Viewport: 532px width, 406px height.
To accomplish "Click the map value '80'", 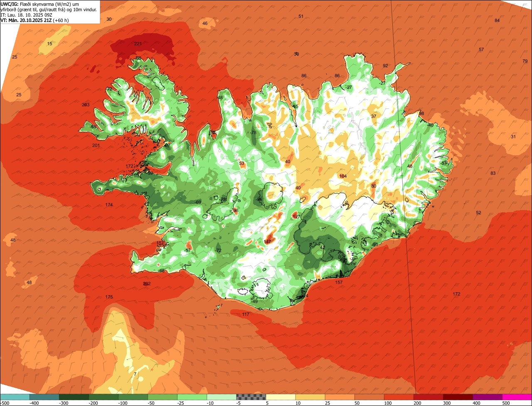I will pyautogui.click(x=374, y=186).
